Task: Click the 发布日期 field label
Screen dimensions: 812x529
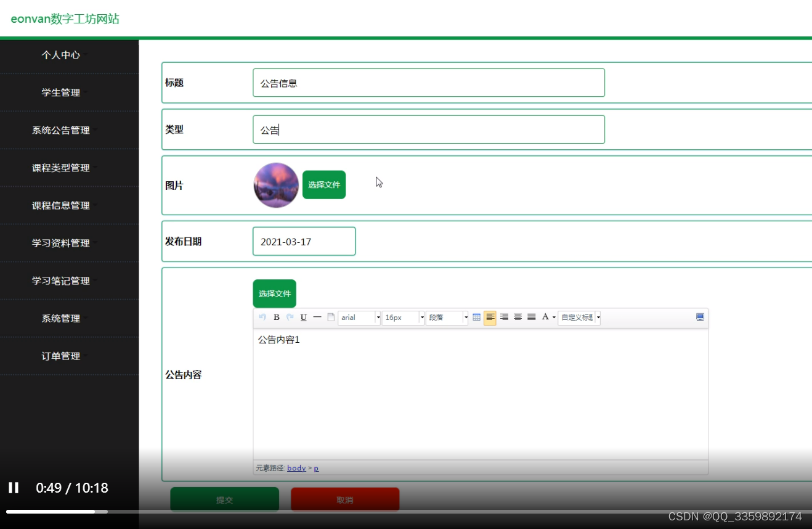Action: [x=184, y=242]
